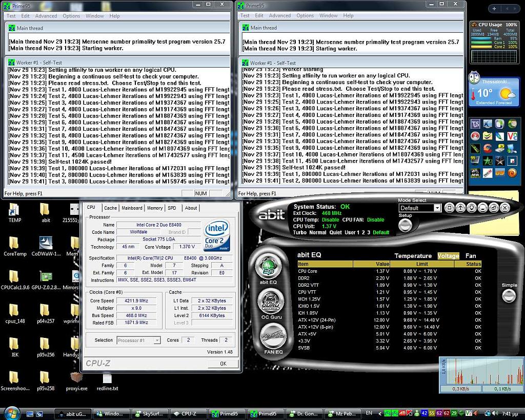Click the CPU usage graph gadget

(494, 42)
